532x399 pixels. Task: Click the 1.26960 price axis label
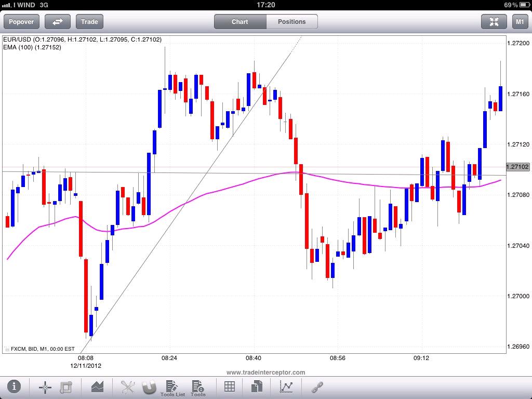coord(518,347)
